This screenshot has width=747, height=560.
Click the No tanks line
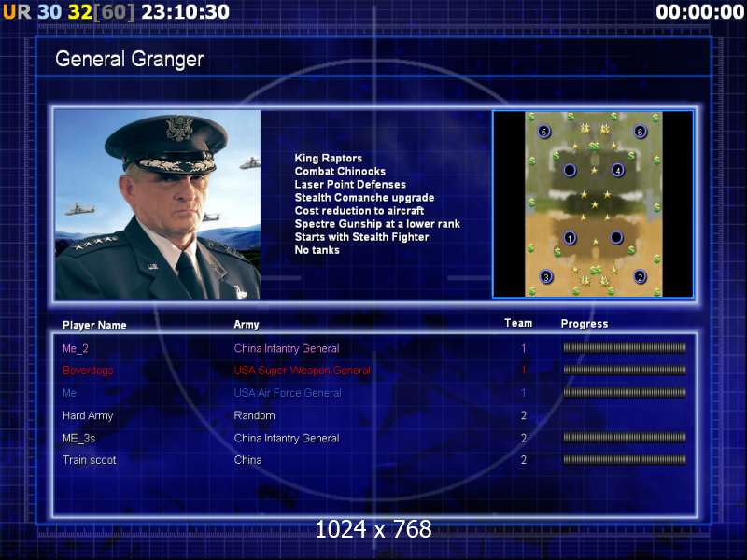317,250
